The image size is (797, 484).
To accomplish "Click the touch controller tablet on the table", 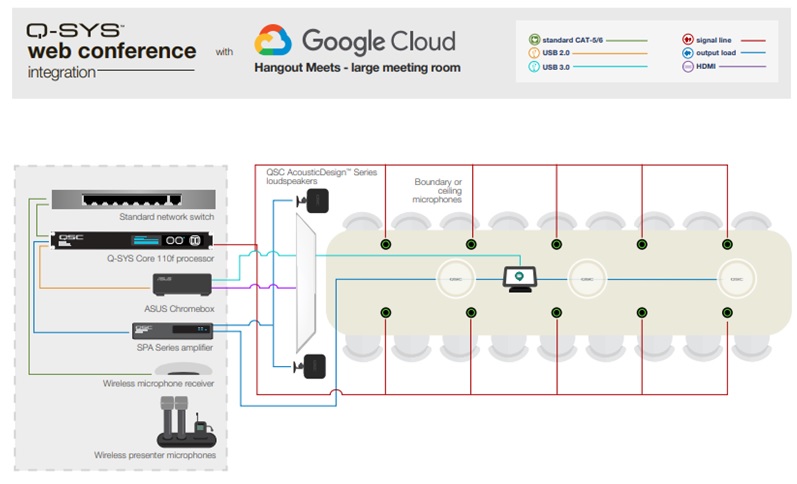I will (519, 279).
